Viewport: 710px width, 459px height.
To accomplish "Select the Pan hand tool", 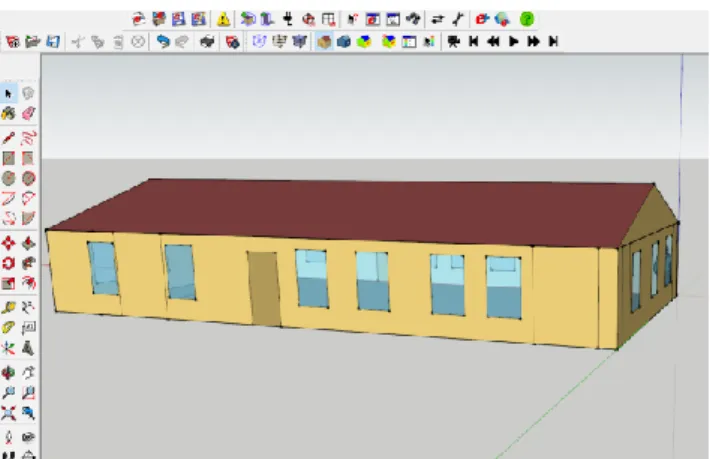I will tap(28, 373).
